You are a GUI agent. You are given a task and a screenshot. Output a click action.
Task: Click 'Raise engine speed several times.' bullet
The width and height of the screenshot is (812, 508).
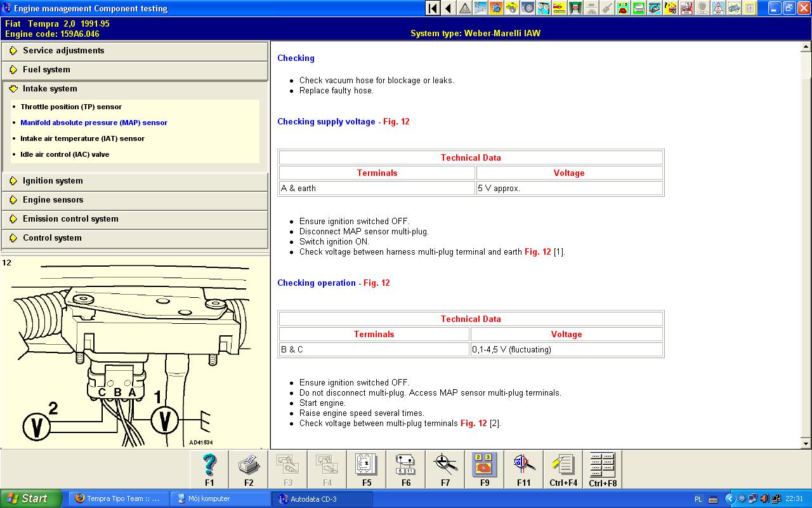pos(362,413)
